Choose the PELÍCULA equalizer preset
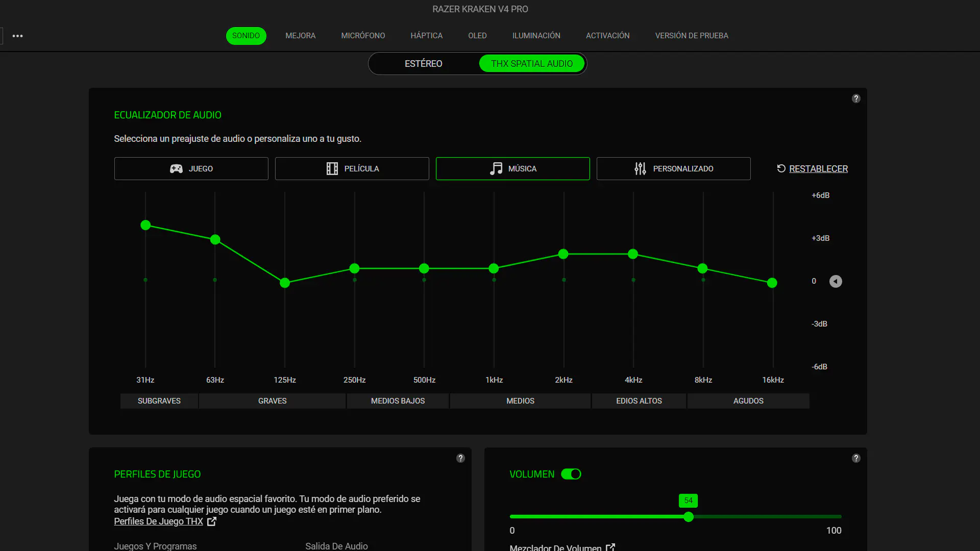The width and height of the screenshot is (980, 551). (x=352, y=168)
